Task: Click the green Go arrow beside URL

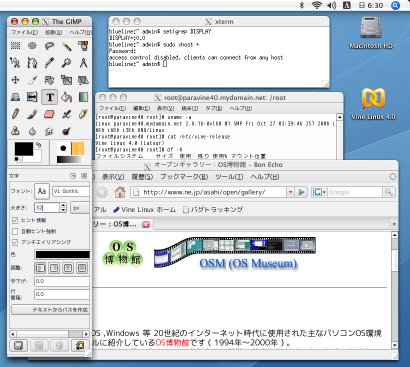Action: click(301, 192)
